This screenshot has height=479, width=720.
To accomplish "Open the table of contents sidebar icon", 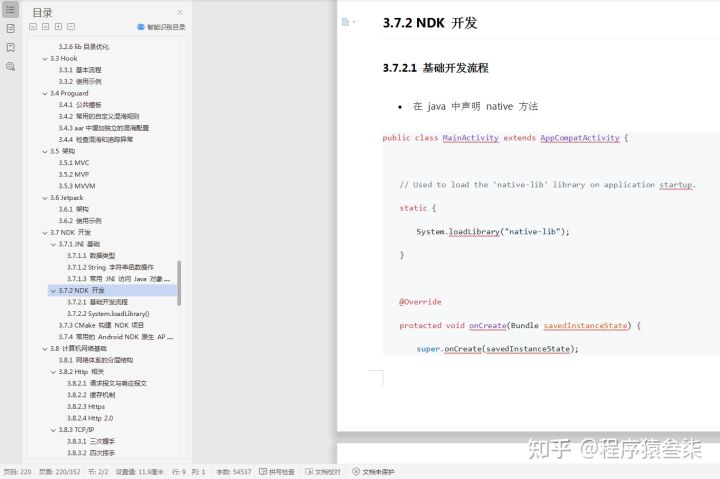I will 11,9.
